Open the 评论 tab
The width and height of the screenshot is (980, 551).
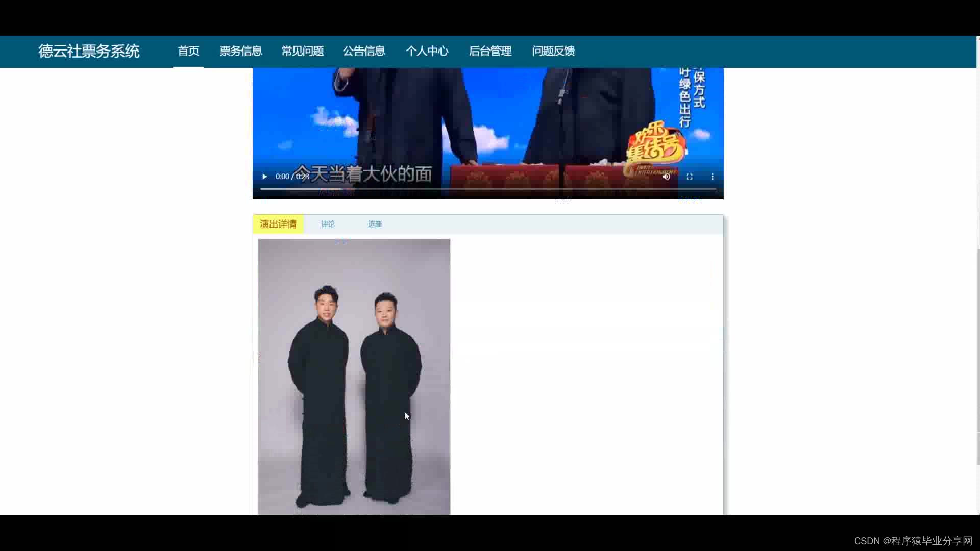[x=328, y=224]
